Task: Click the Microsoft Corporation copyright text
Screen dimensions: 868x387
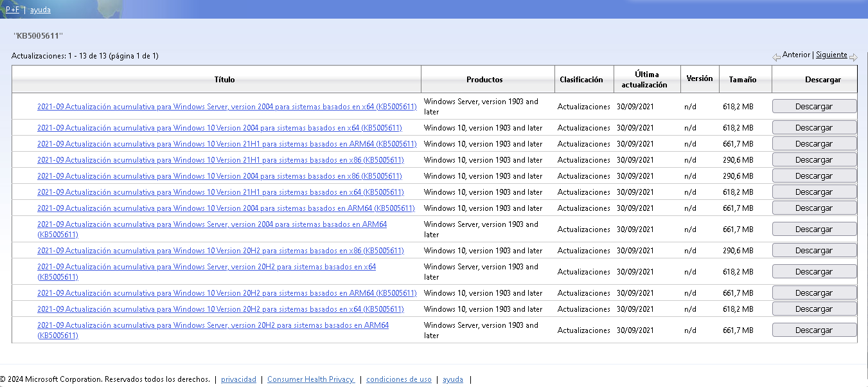Action: [105, 379]
